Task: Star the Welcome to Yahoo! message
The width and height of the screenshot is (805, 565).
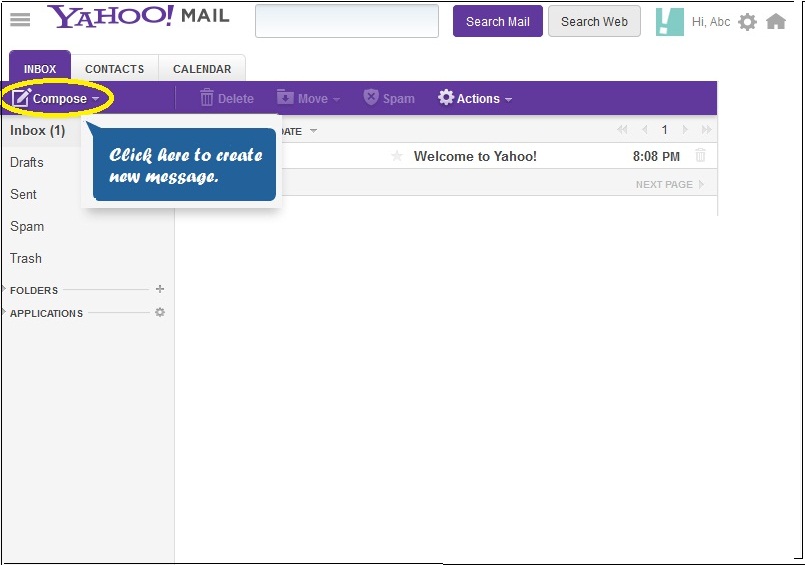Action: click(396, 155)
